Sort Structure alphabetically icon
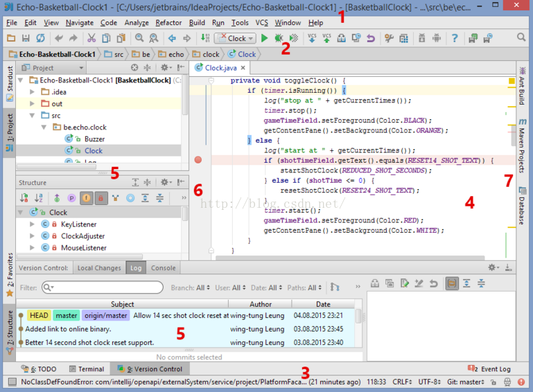Image resolution: width=533 pixels, height=392 pixels. (39, 197)
